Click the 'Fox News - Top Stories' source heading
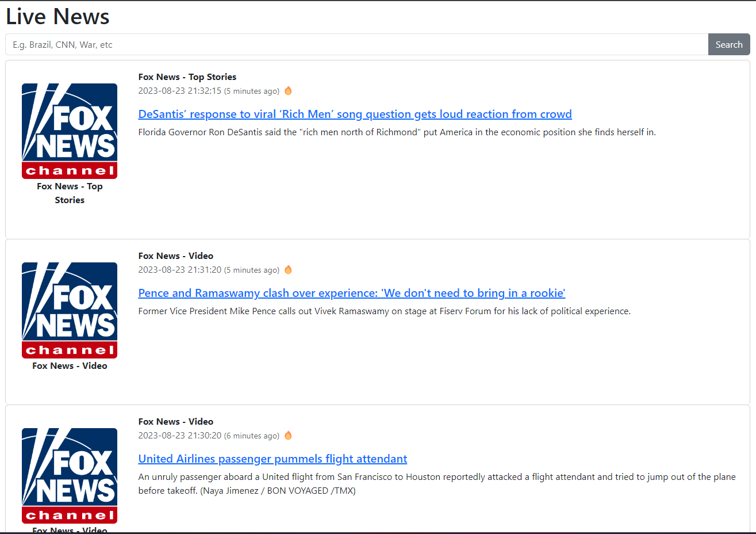This screenshot has width=756, height=534. [x=187, y=77]
